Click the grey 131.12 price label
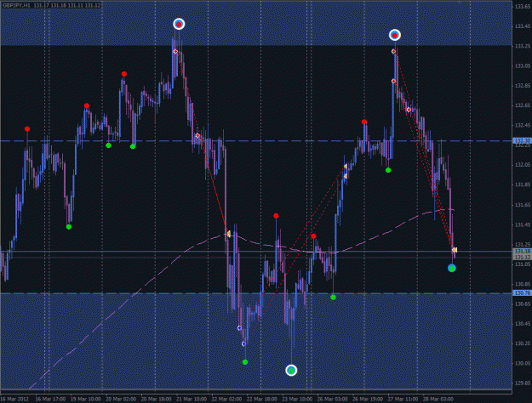532x403 pixels. pyautogui.click(x=522, y=258)
